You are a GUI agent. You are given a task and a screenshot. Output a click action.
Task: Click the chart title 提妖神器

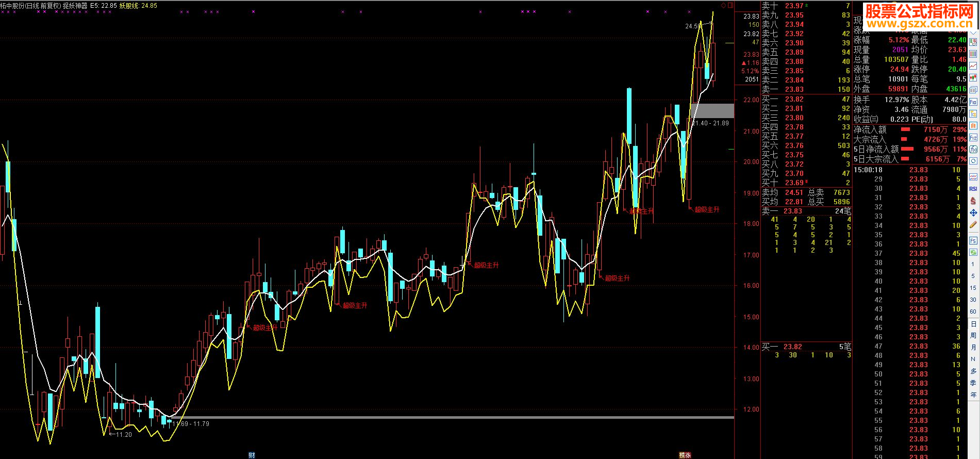tap(75, 6)
